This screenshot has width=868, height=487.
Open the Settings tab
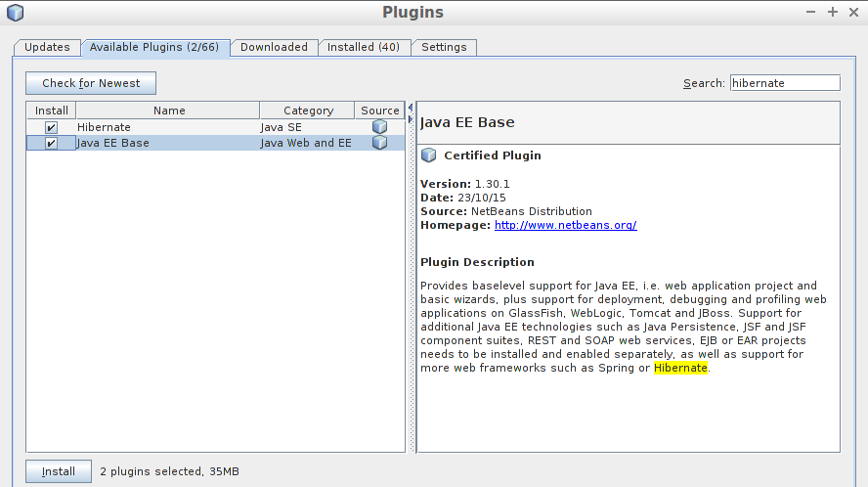444,47
